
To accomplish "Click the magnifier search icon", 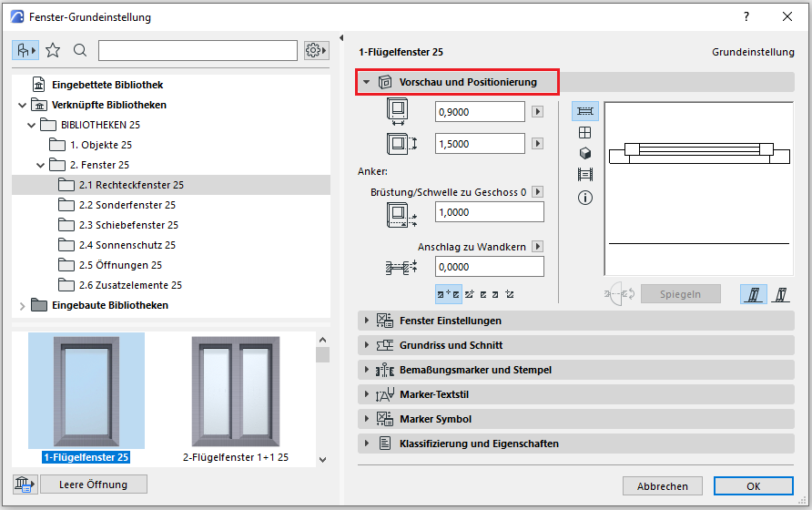I will tap(80, 50).
